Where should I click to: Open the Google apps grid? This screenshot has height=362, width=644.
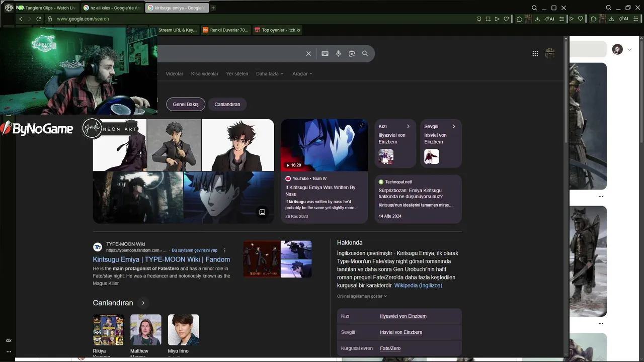535,54
